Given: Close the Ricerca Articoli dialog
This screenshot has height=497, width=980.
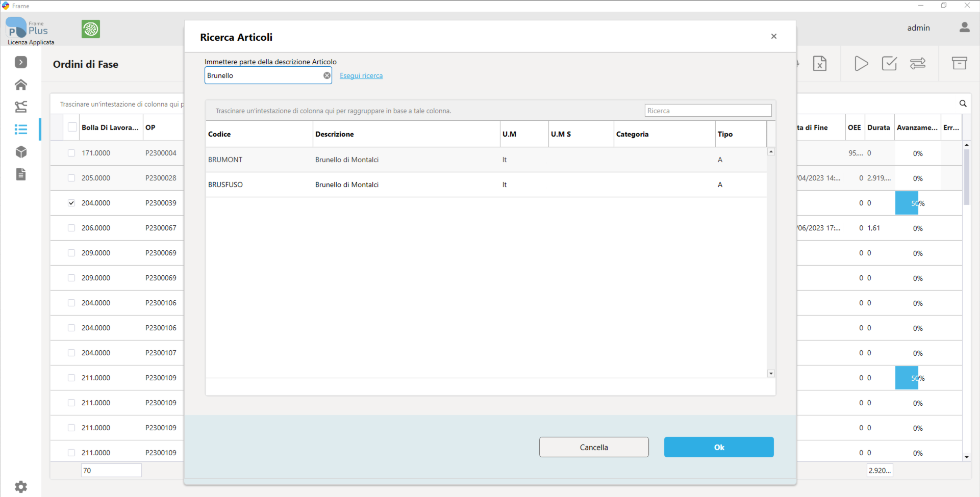Looking at the screenshot, I should [x=774, y=36].
